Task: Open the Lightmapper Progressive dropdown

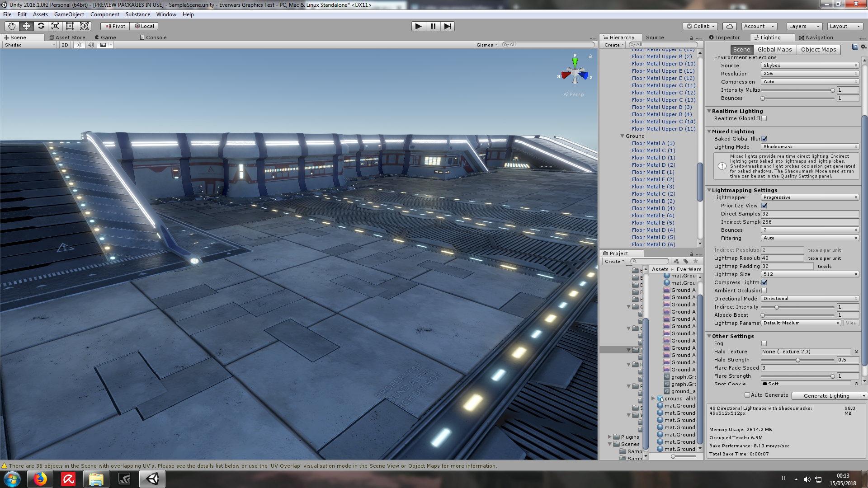Action: pos(809,197)
